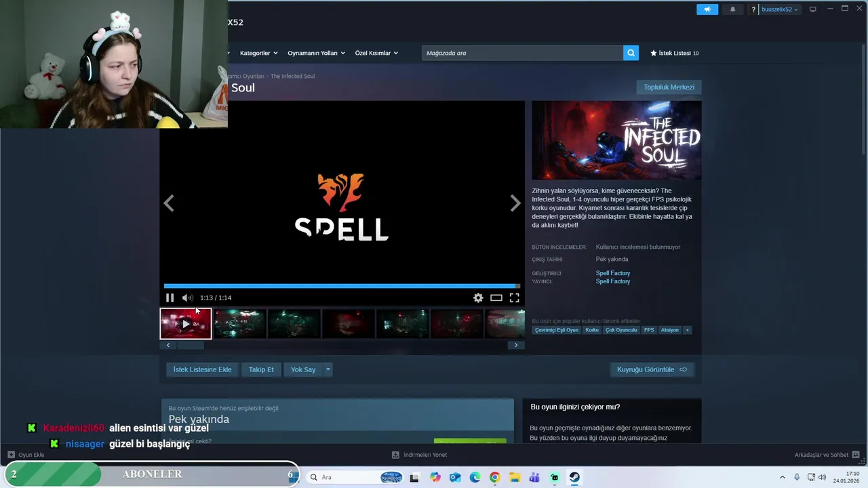
Task: Open the Steam help question mark
Action: tap(753, 9)
